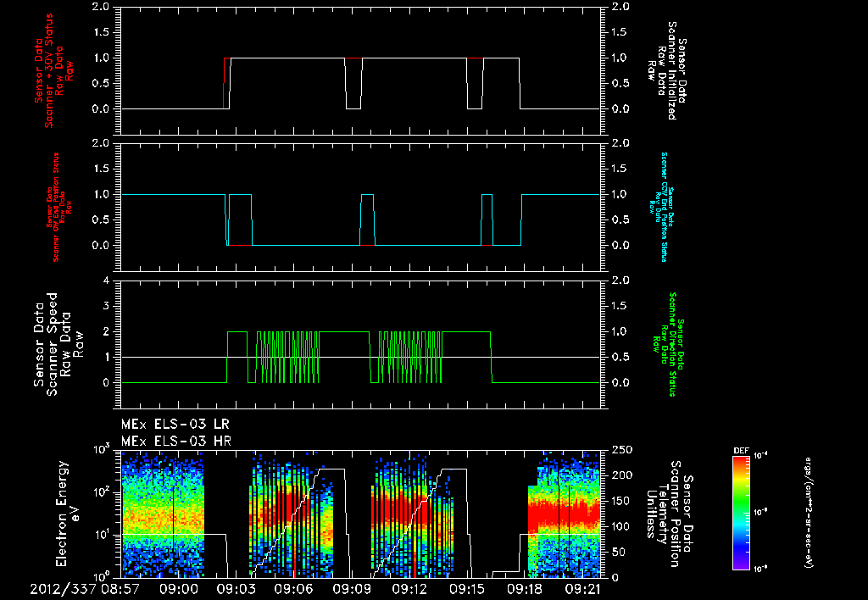Click the 200 tick on the Scanner Position axis
The width and height of the screenshot is (868, 600).
click(620, 475)
